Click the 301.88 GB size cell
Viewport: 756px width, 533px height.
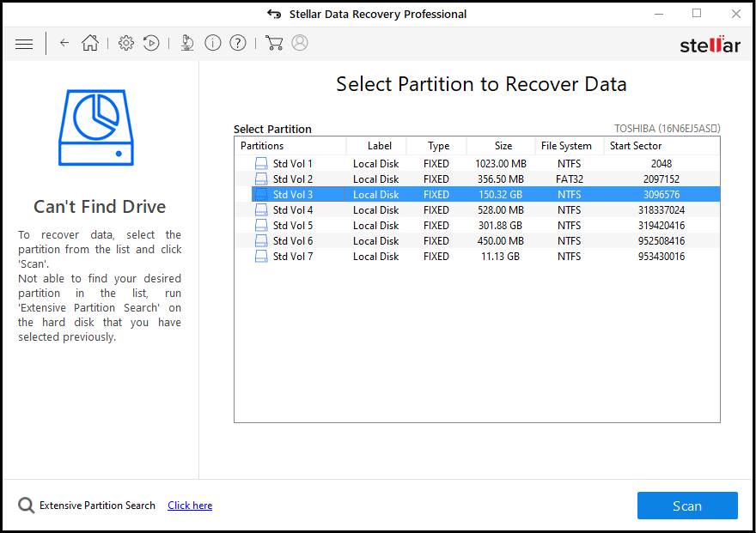click(x=501, y=226)
